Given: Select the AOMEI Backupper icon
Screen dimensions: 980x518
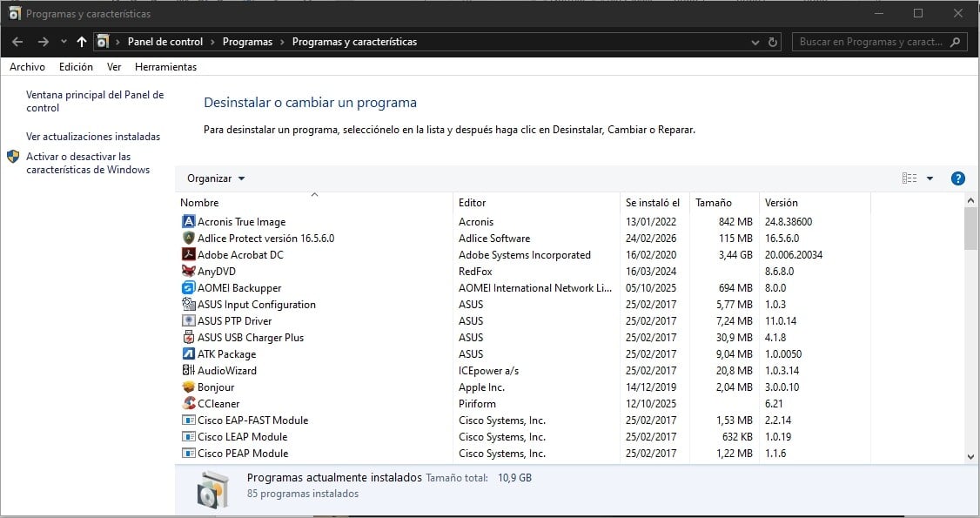Looking at the screenshot, I should tap(189, 288).
